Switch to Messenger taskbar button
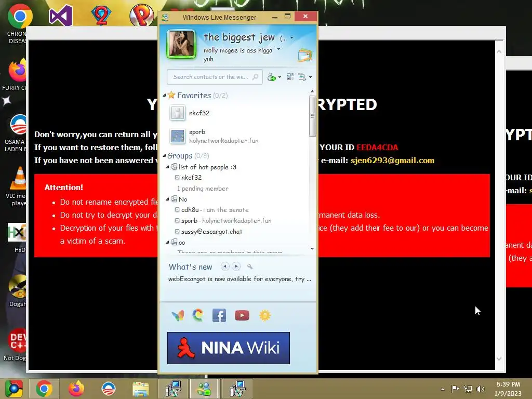532x399 pixels. tap(204, 389)
